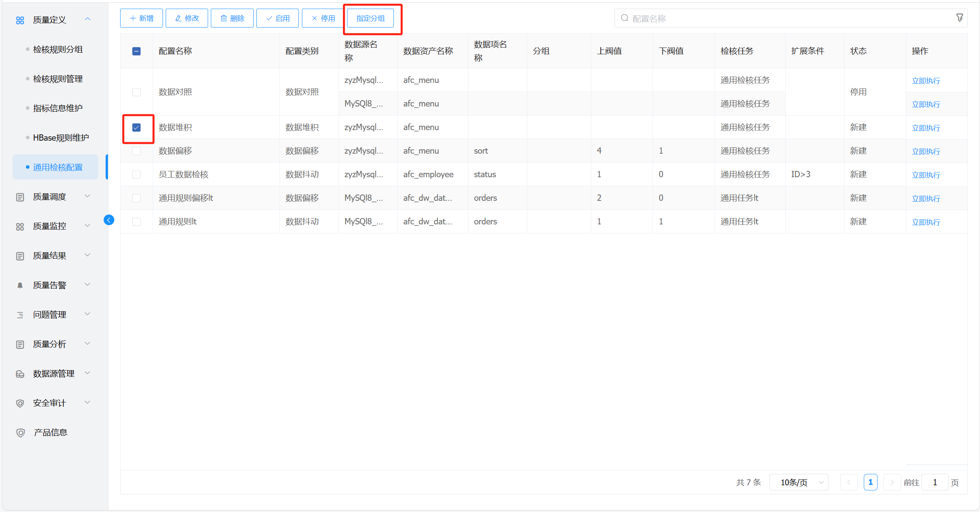This screenshot has height=512, width=980.
Task: Open the 10条/页 page size dropdown
Action: (x=799, y=482)
